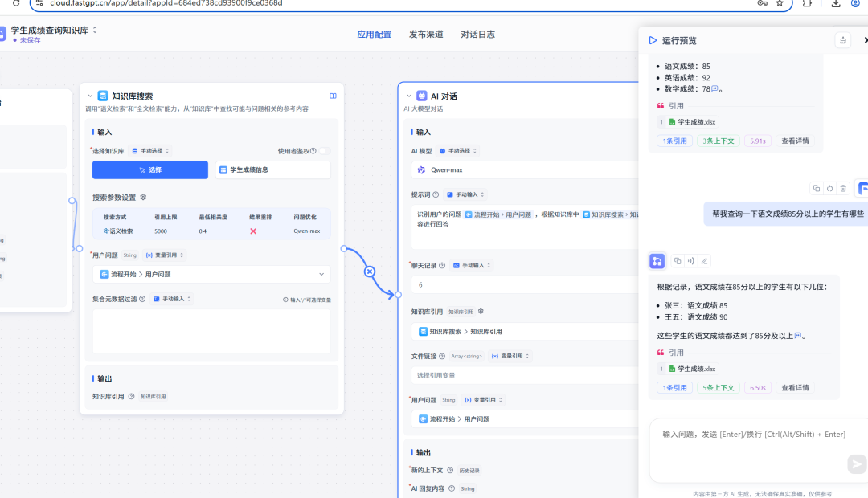Viewport: 868px width, 498px height.
Task: Click the 5.91s running time tag
Action: point(757,141)
